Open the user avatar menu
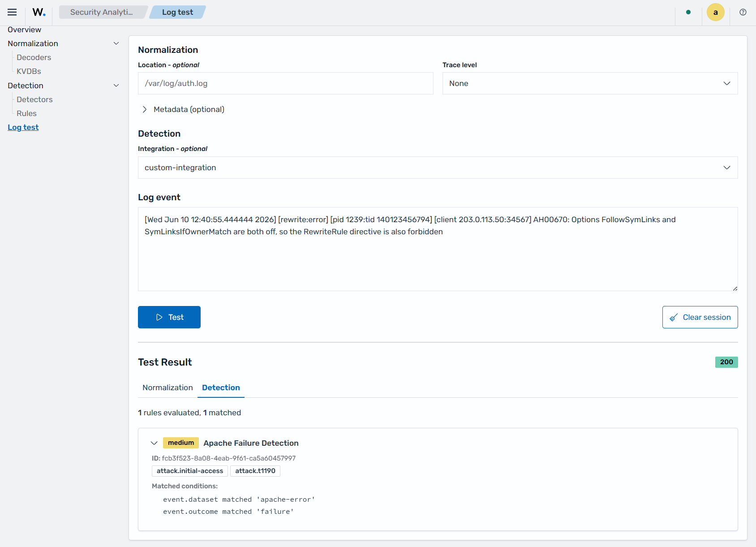The width and height of the screenshot is (756, 547). [x=716, y=12]
